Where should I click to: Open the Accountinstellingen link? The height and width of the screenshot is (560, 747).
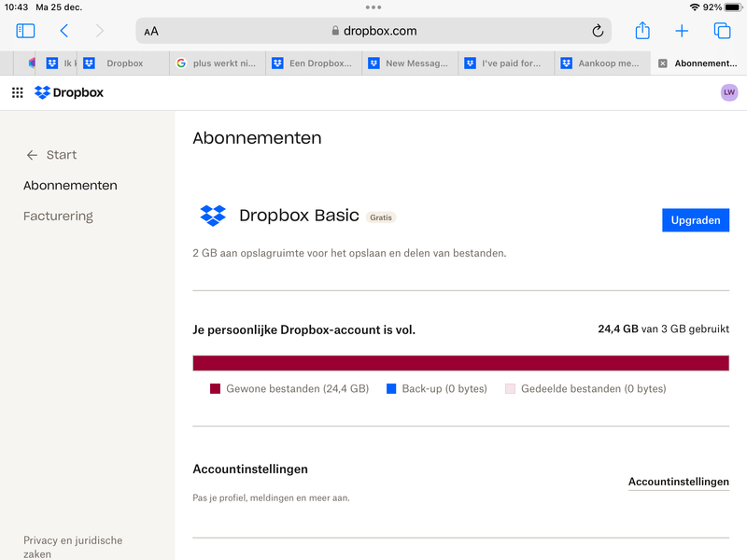678,482
